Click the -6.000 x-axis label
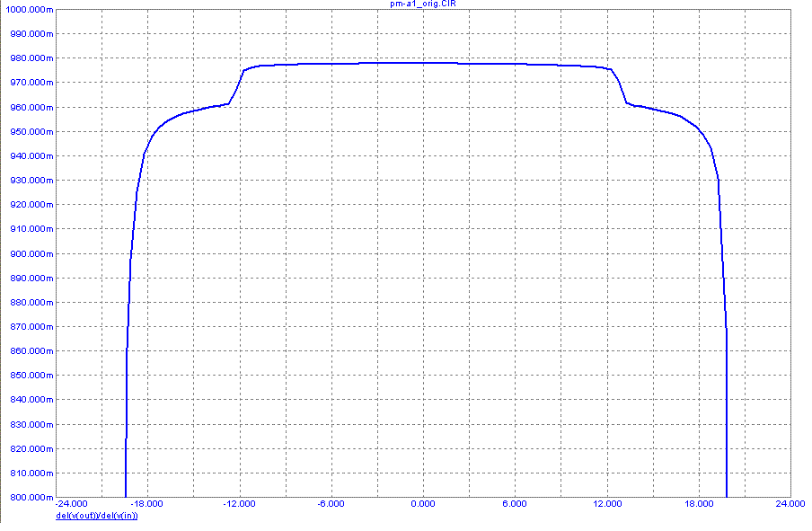 pyautogui.click(x=331, y=504)
